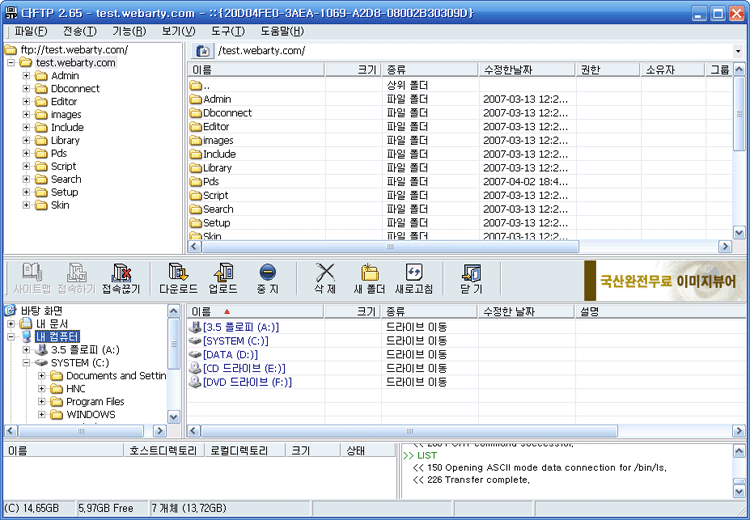Open the 도구(T) menu
Viewport: 750px width, 520px height.
pyautogui.click(x=227, y=31)
